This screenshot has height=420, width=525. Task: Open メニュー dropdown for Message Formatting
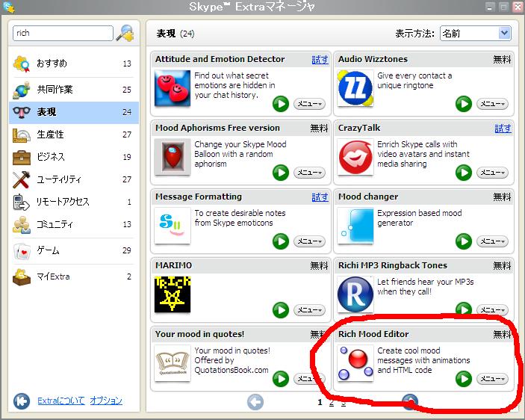click(x=309, y=241)
